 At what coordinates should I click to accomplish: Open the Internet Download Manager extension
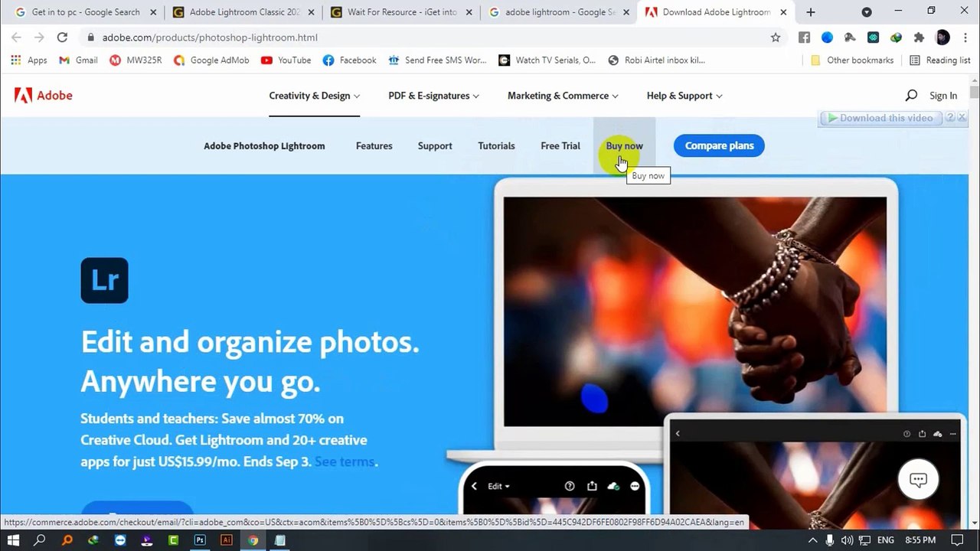(896, 37)
